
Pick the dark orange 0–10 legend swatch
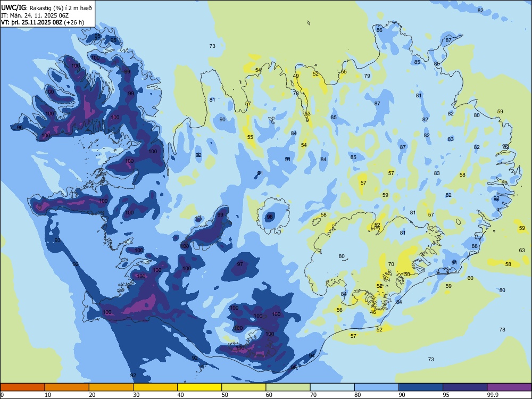[x=22, y=387]
